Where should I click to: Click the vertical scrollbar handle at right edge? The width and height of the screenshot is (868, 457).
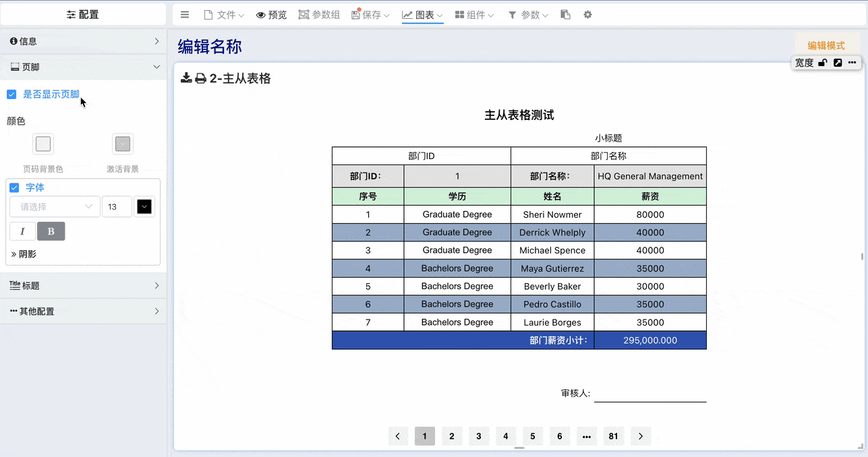pos(862,256)
